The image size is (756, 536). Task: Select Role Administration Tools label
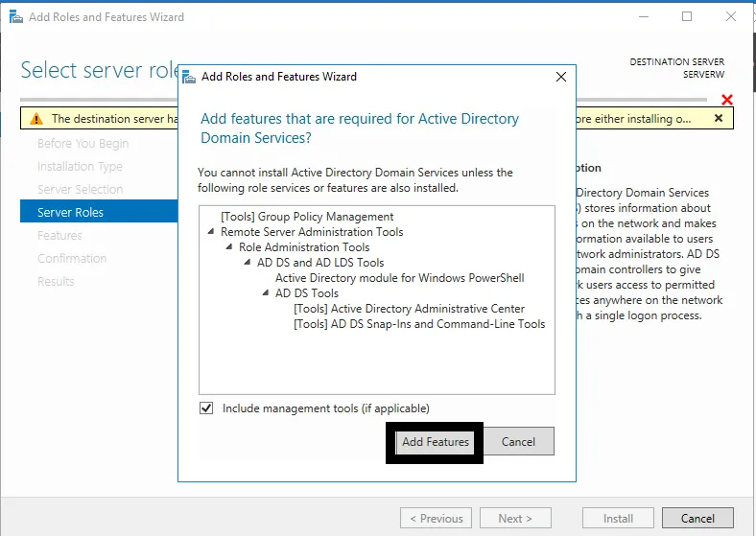pyautogui.click(x=304, y=247)
